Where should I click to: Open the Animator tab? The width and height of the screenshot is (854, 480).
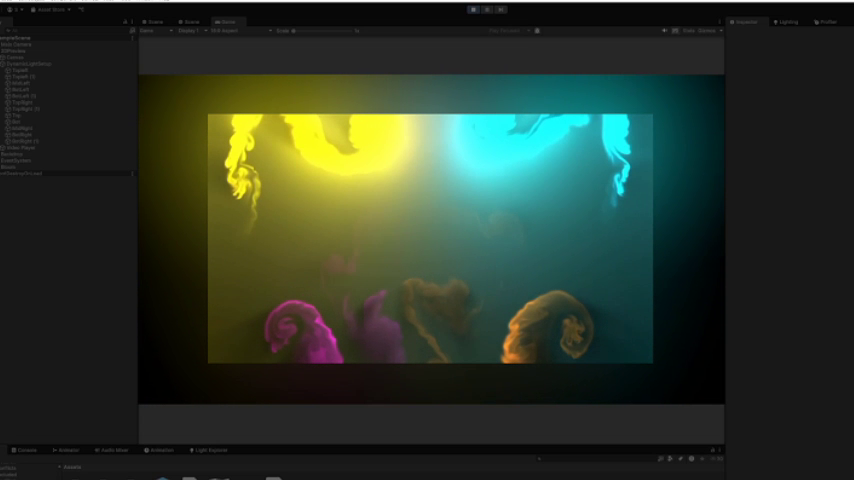tap(66, 451)
